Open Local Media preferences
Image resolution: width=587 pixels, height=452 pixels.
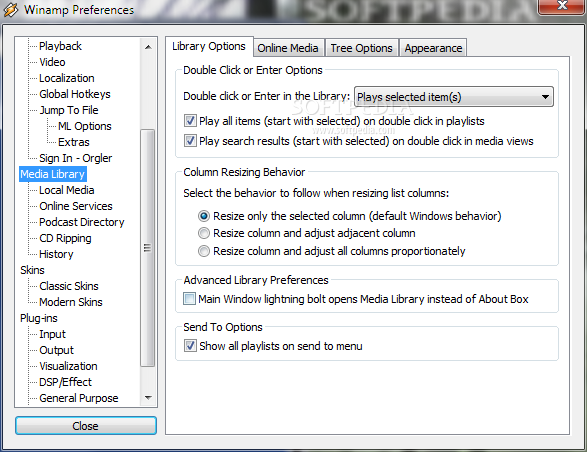pyautogui.click(x=67, y=190)
